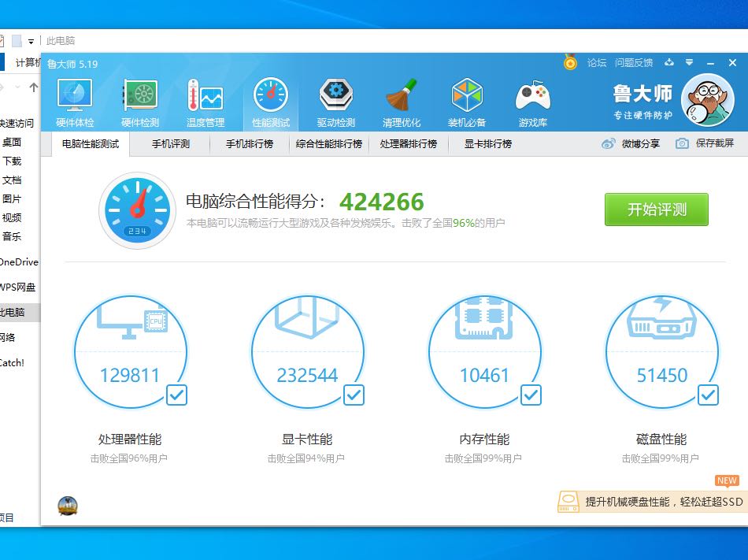This screenshot has height=560, width=748.
Task: Click the disk performance circle 51450
Action: [661, 351]
